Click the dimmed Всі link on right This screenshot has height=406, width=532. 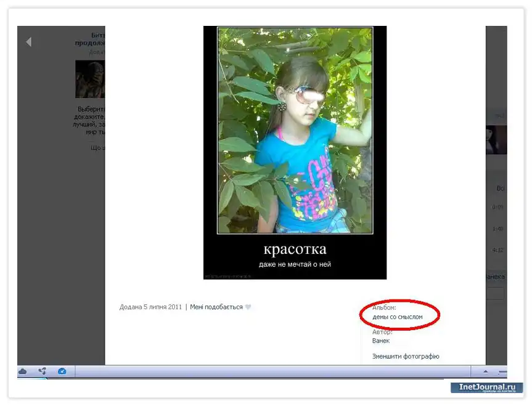pyautogui.click(x=500, y=188)
